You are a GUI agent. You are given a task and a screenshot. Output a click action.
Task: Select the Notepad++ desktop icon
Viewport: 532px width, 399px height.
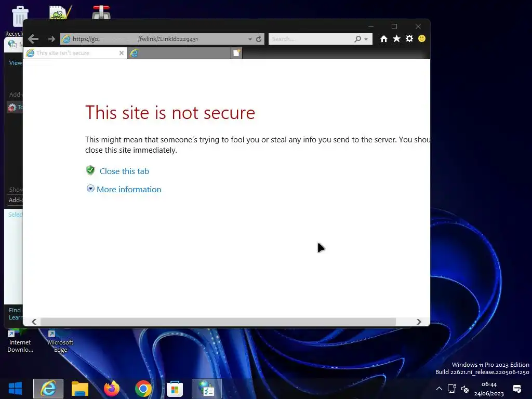click(60, 12)
